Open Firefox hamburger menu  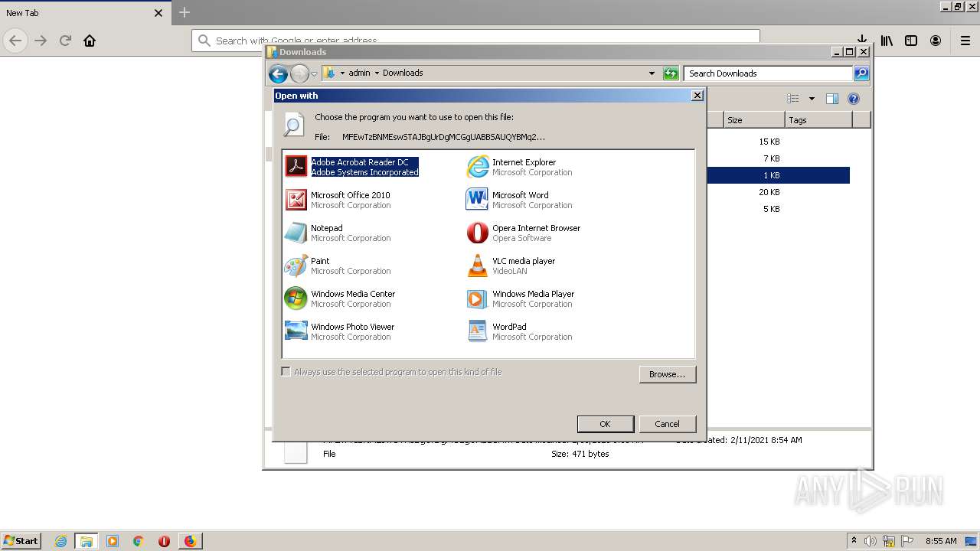[965, 41]
